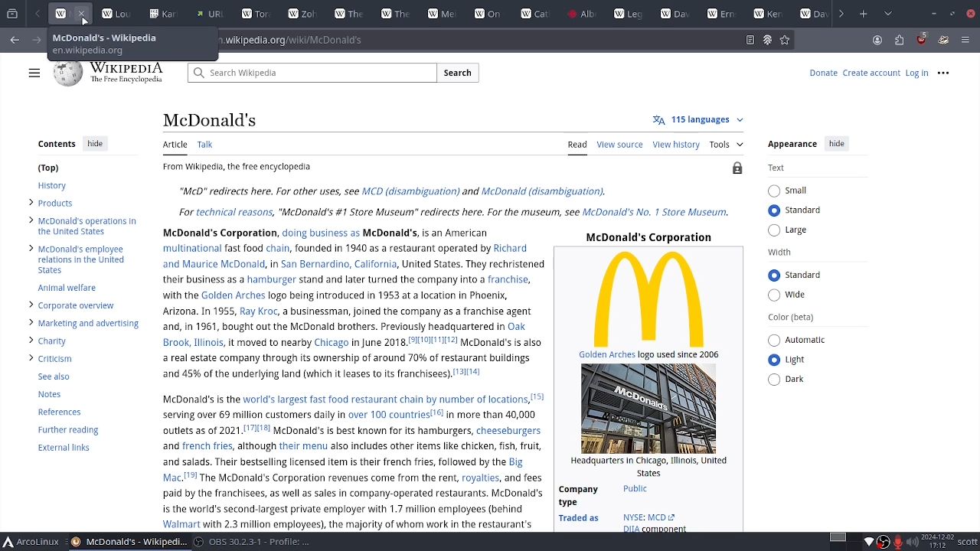The image size is (980, 551).
Task: Bookmark this page with the star icon
Action: point(785,40)
